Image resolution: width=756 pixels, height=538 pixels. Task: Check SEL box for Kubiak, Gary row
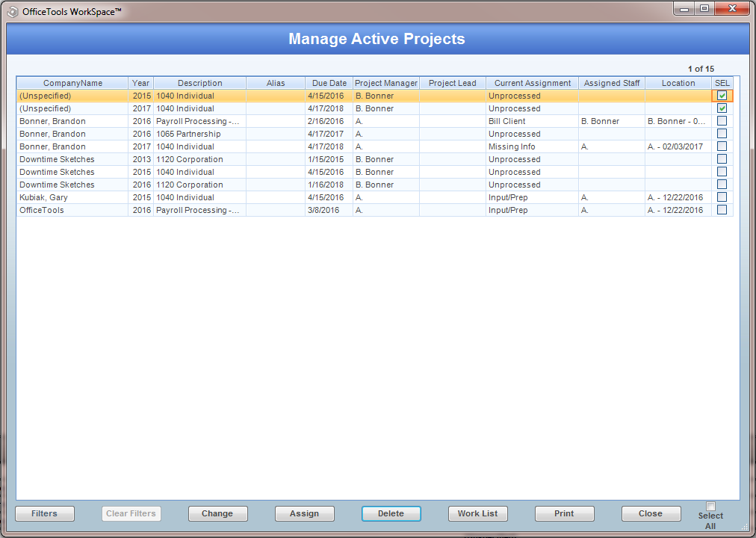[722, 197]
